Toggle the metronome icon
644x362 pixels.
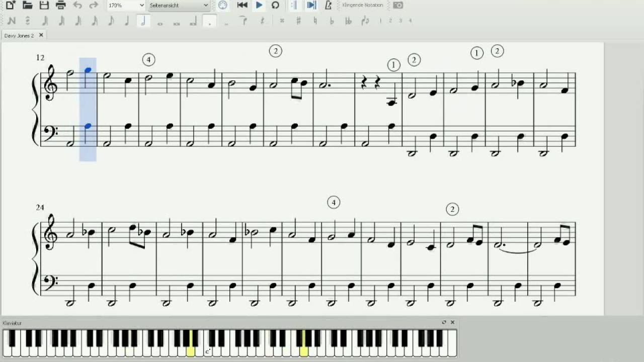(x=328, y=5)
